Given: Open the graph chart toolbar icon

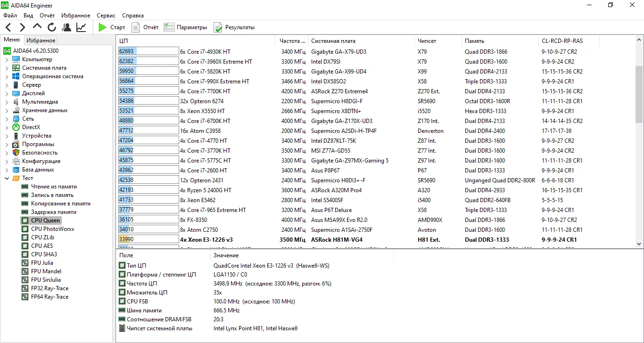Looking at the screenshot, I should pos(81,27).
